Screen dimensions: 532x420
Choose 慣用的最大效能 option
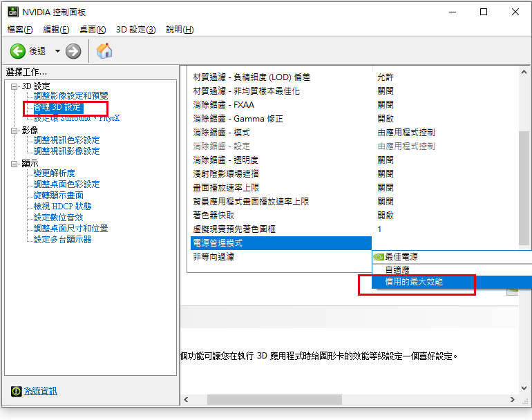(x=452, y=282)
